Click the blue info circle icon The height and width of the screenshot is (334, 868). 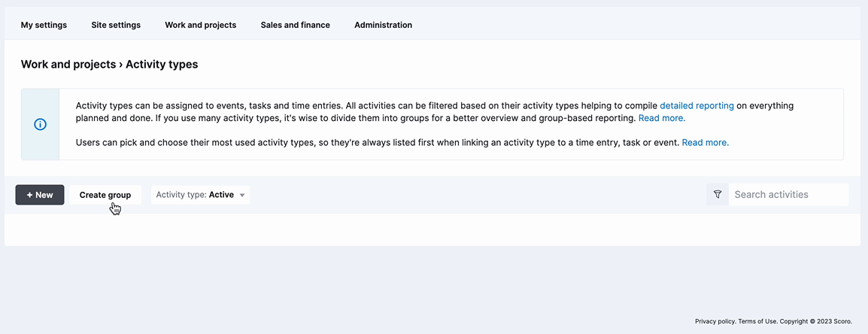(41, 124)
